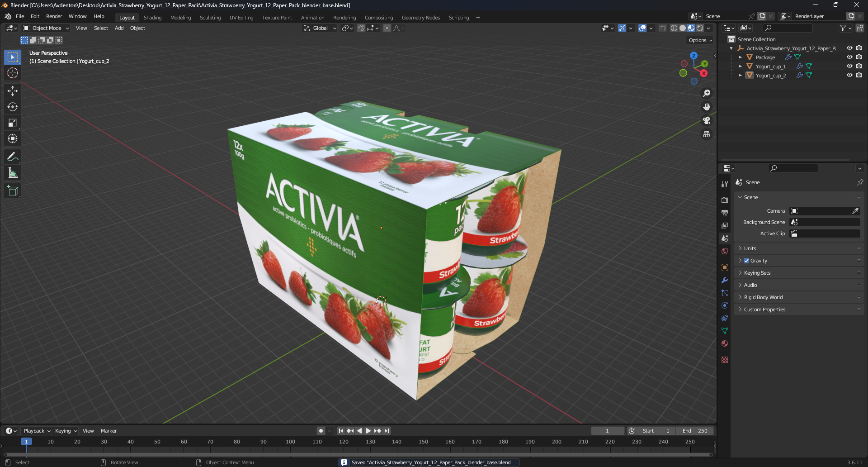This screenshot has height=467, width=868.
Task: Open the Material properties tab
Action: [725, 343]
